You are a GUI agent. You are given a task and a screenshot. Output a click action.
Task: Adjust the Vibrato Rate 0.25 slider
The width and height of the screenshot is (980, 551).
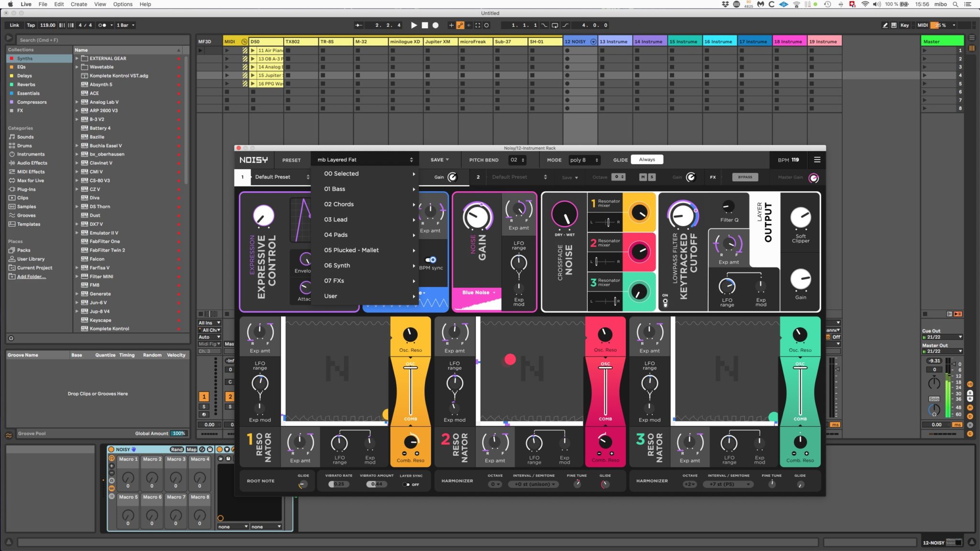click(339, 484)
